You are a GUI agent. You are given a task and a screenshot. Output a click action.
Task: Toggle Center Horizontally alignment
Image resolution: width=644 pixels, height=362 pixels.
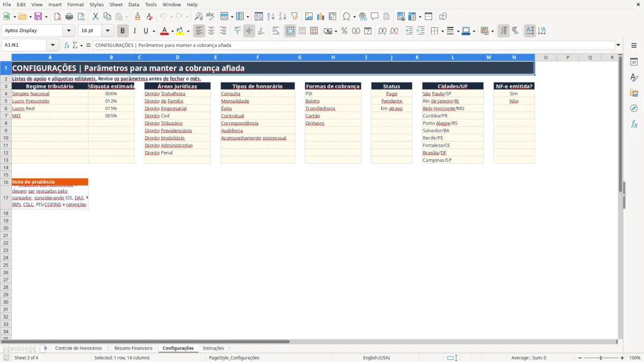(x=211, y=31)
